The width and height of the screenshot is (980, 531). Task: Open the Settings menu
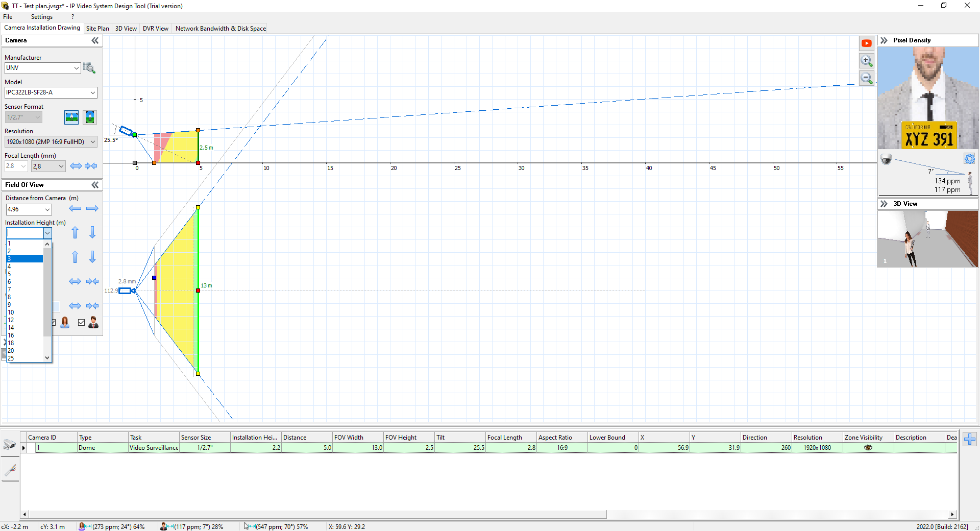(x=41, y=17)
